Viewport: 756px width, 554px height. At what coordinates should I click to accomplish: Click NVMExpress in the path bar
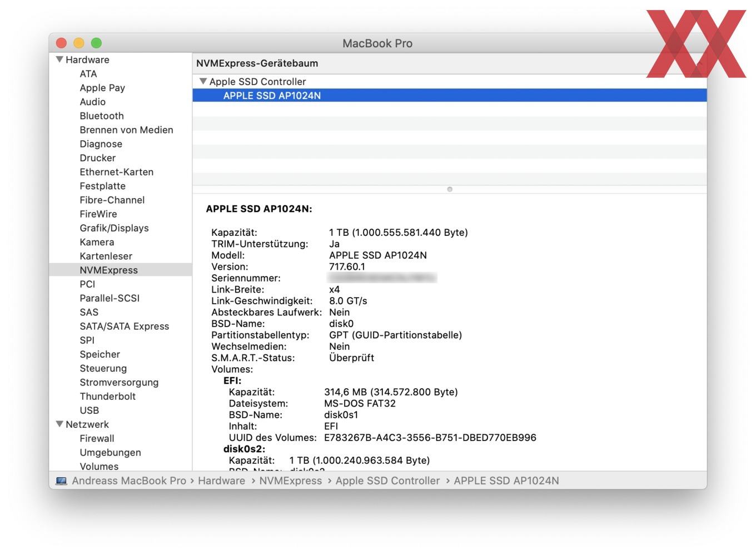[x=290, y=481]
